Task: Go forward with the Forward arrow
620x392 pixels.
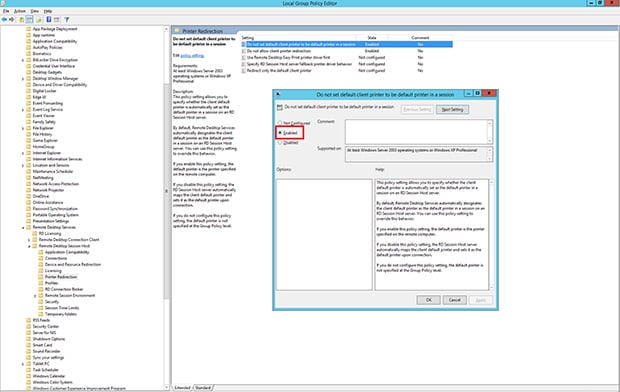Action: point(11,19)
